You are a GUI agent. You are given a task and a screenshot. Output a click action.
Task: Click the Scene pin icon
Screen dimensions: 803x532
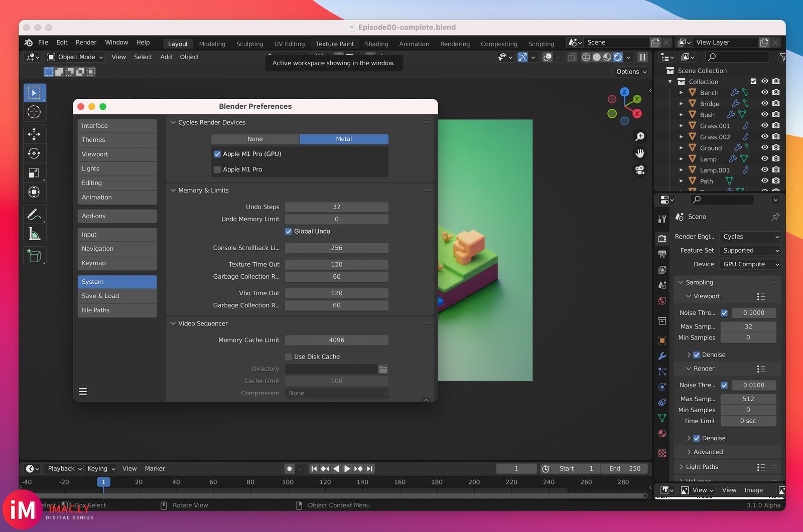click(x=775, y=217)
